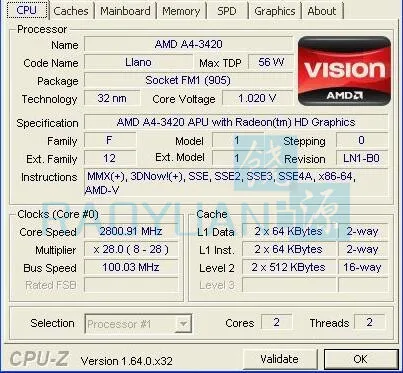This screenshot has height=373, width=403.
Task: Open the About tab
Action: pyautogui.click(x=322, y=11)
